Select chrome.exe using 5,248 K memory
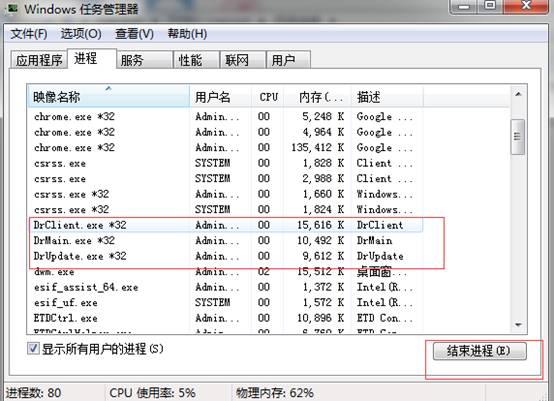This screenshot has height=401, width=554. 226,116
